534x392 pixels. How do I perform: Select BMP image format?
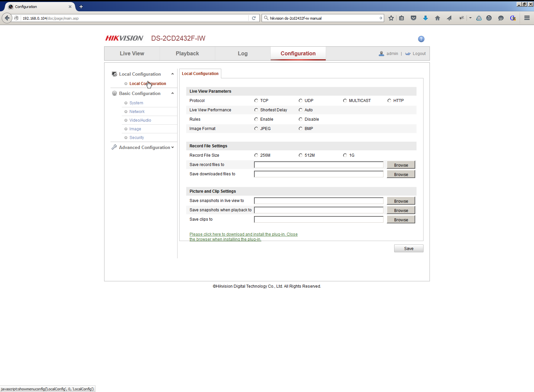coord(300,129)
